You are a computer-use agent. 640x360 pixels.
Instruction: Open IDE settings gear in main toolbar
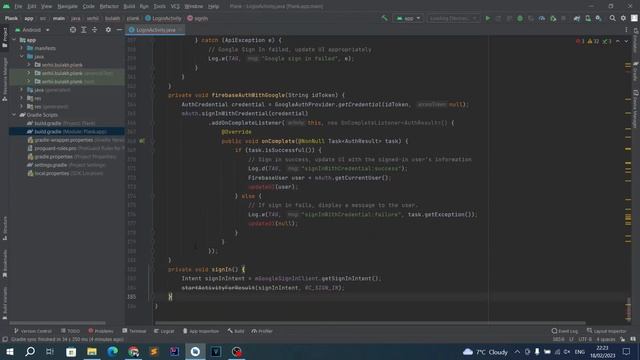(x=623, y=18)
